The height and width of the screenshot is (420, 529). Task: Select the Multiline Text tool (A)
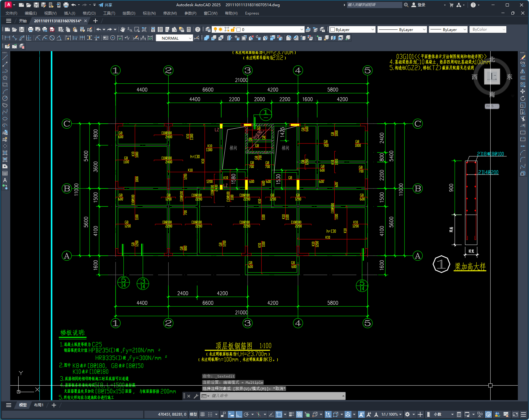tap(5, 180)
